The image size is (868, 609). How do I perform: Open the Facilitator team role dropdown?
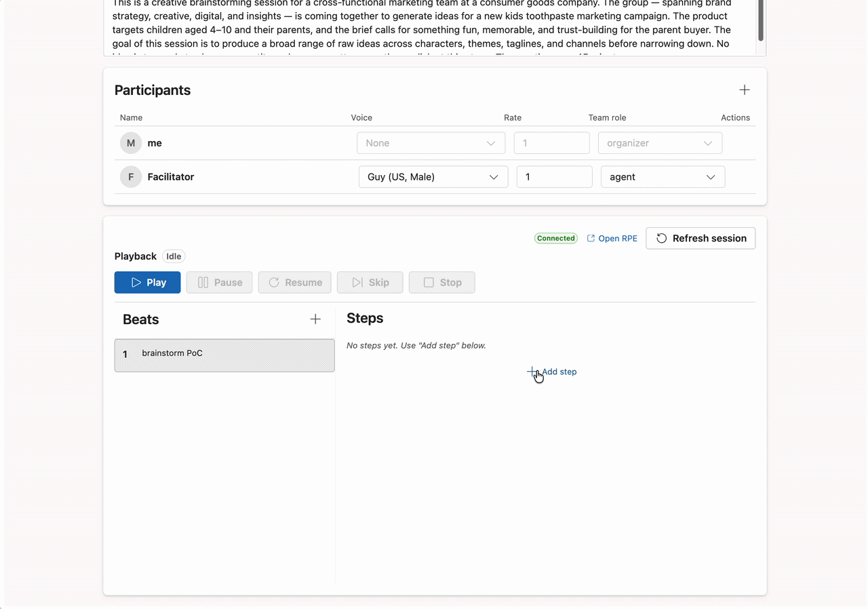pos(663,177)
